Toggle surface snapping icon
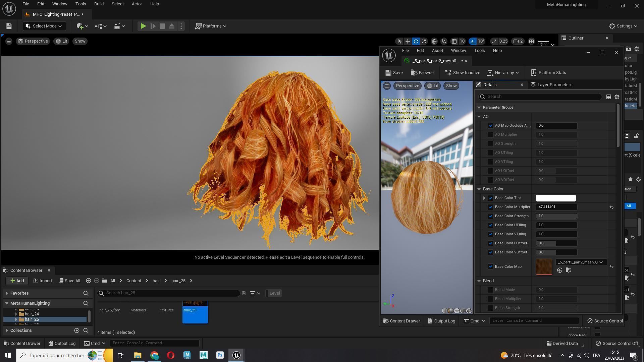The image size is (644, 362). [444, 41]
